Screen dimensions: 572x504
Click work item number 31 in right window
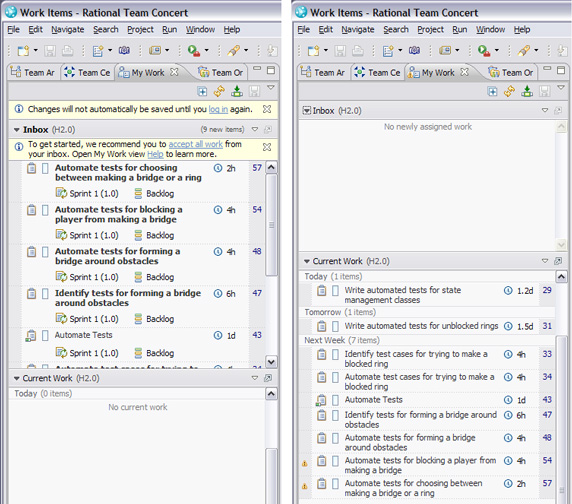pyautogui.click(x=547, y=326)
